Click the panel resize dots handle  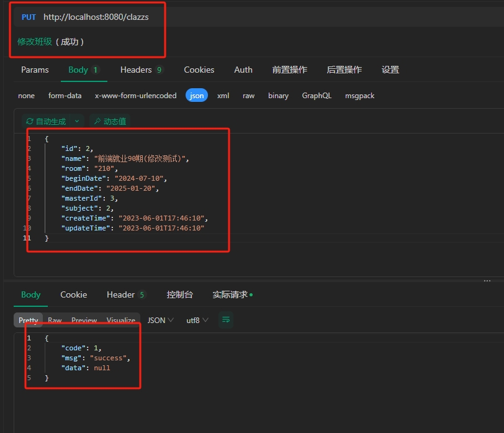pyautogui.click(x=487, y=281)
